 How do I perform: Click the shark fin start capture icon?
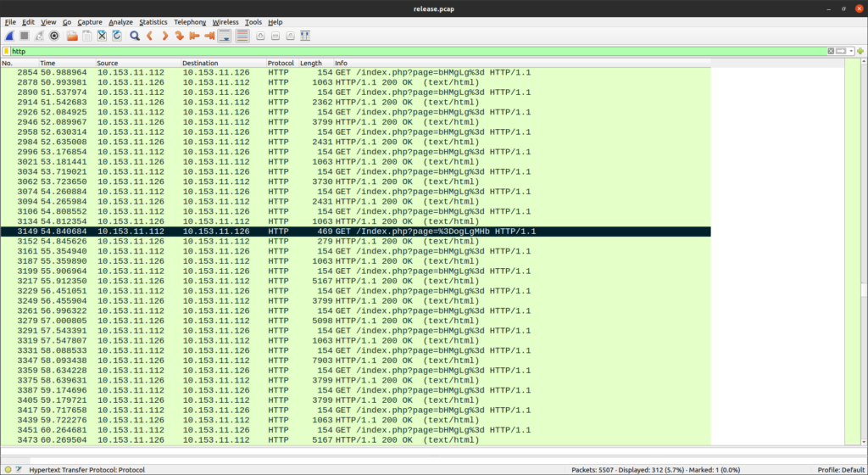(x=8, y=36)
